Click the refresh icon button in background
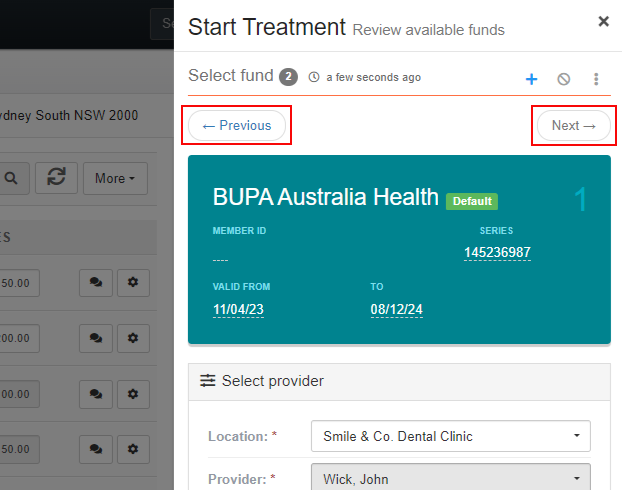 pyautogui.click(x=56, y=178)
